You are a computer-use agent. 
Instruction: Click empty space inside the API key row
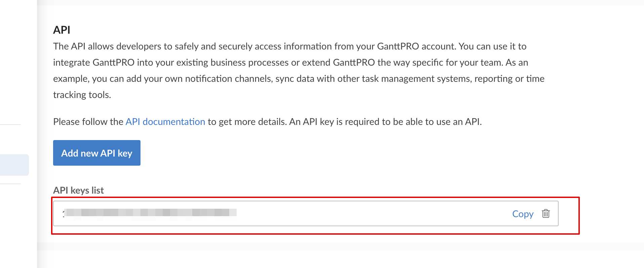370,213
